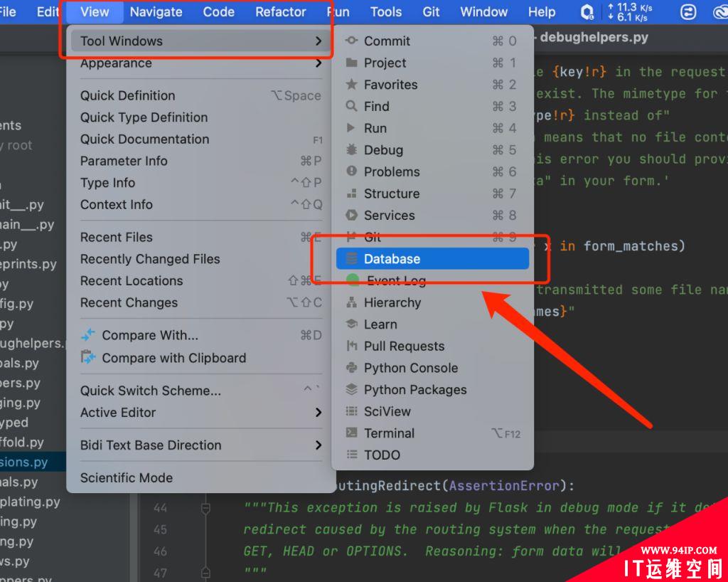
Task: Expand the Appearance submenu arrow
Action: (x=318, y=63)
